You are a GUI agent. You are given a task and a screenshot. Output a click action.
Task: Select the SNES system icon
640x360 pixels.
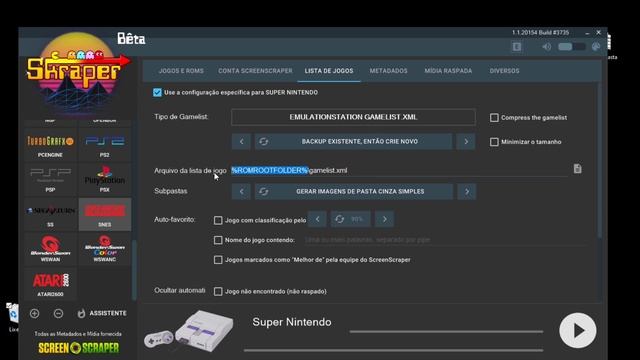pos(104,215)
